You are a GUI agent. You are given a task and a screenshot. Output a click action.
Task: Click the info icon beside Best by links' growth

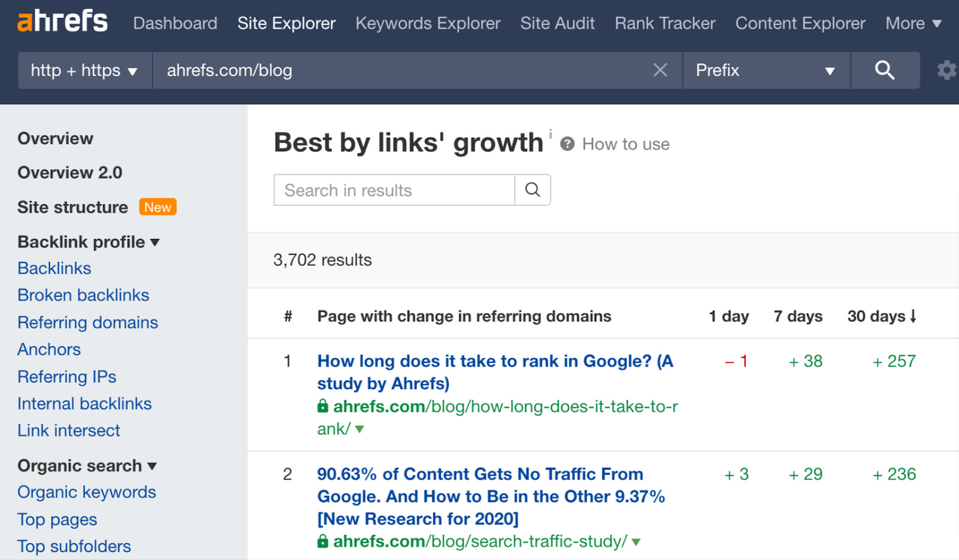[x=551, y=135]
